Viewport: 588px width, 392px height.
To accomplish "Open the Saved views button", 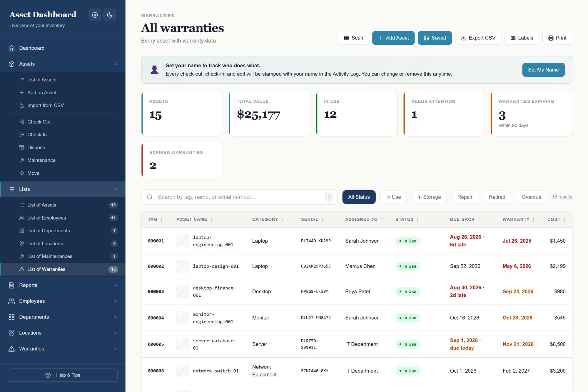I will (435, 38).
